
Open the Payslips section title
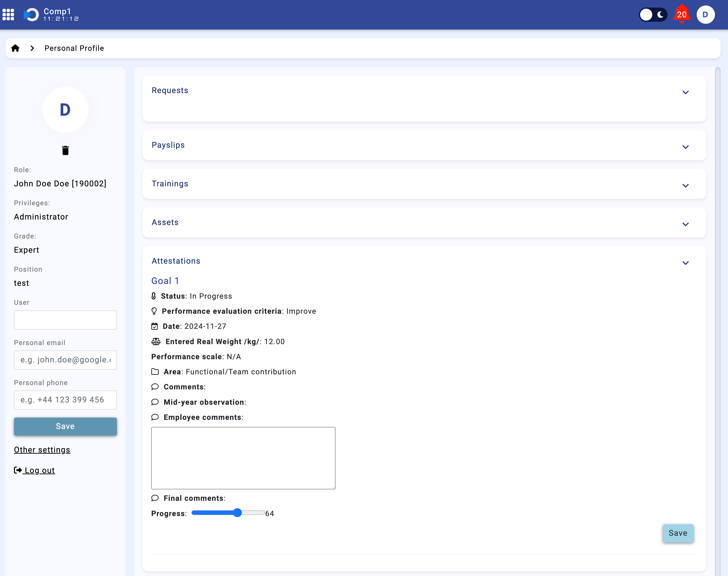pyautogui.click(x=168, y=145)
